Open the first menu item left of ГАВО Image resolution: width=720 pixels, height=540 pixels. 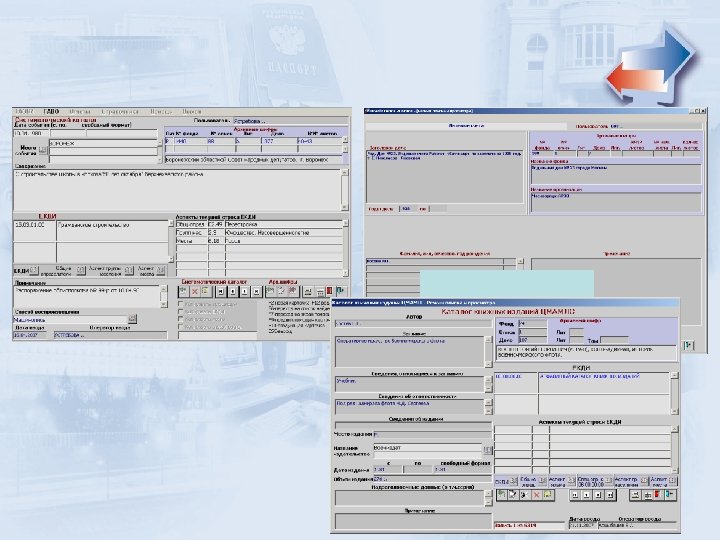click(24, 112)
